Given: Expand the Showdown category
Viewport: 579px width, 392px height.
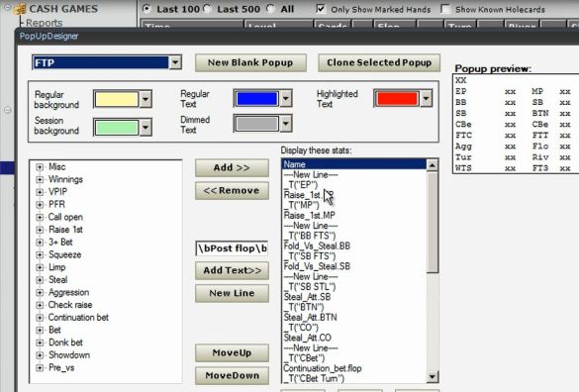Looking at the screenshot, I should (x=40, y=355).
